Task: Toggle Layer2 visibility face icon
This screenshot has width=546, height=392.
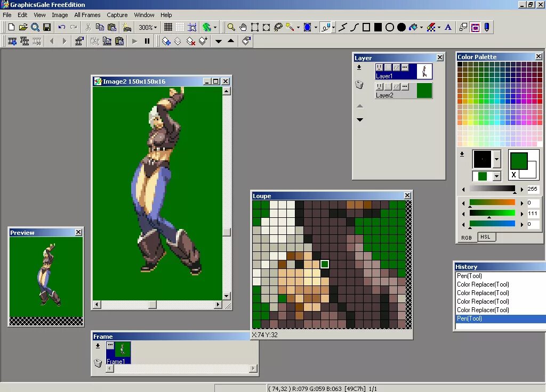Action: (x=380, y=87)
